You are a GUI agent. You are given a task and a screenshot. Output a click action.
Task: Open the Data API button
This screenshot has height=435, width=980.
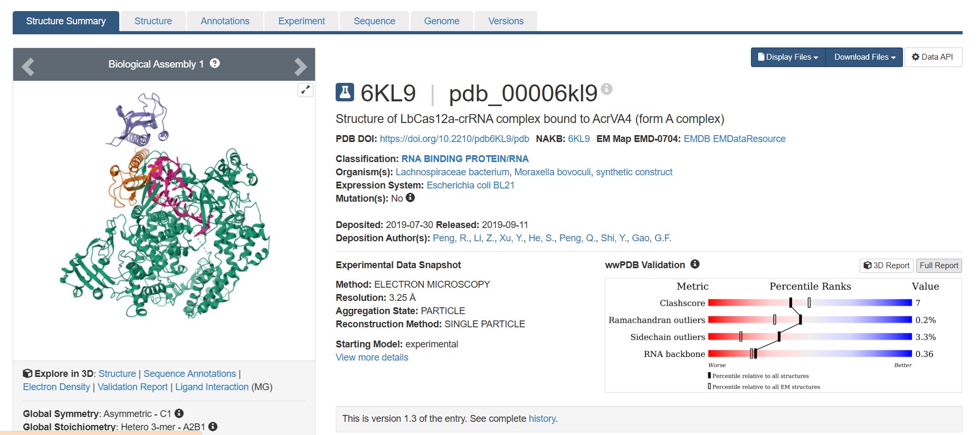[933, 57]
